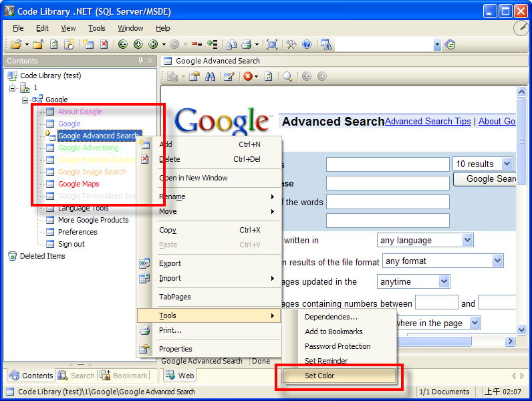This screenshot has width=532, height=401.
Task: Open the any format dropdown
Action: 497,261
